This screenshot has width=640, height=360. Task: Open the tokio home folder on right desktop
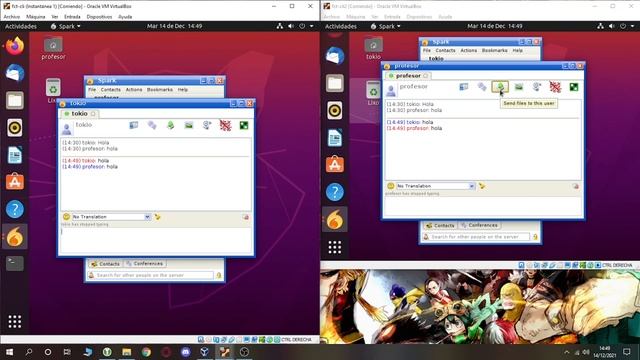[x=373, y=49]
